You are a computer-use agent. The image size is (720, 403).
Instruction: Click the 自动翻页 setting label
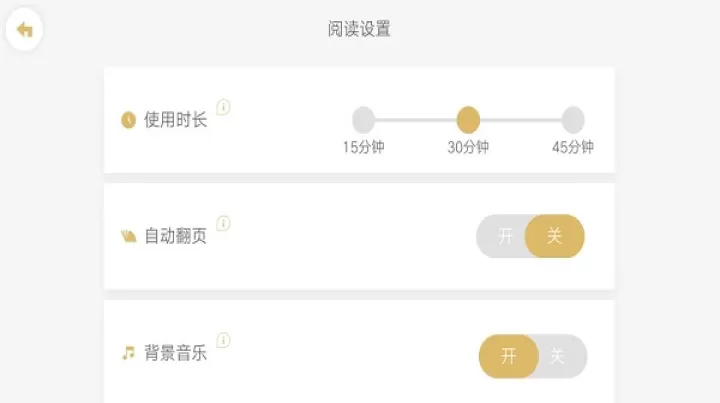[176, 237]
